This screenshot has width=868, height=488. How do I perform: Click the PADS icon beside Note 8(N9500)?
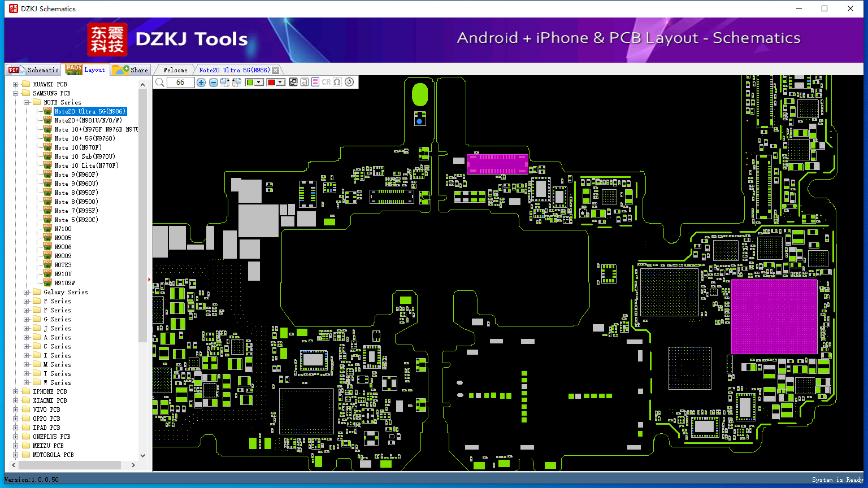click(47, 202)
